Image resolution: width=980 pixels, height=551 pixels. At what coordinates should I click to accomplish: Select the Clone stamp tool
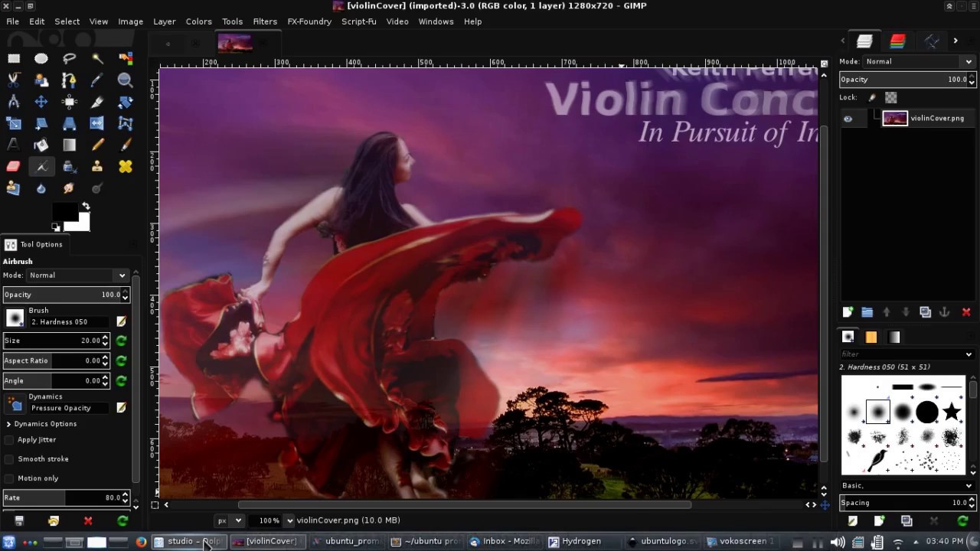pyautogui.click(x=97, y=166)
